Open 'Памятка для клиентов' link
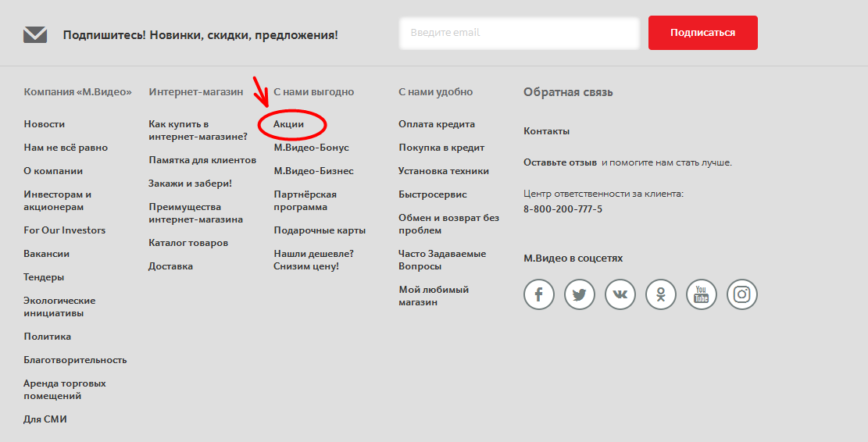 [202, 160]
